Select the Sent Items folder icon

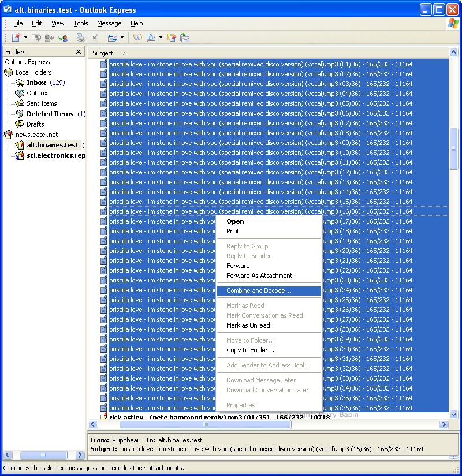tap(20, 103)
